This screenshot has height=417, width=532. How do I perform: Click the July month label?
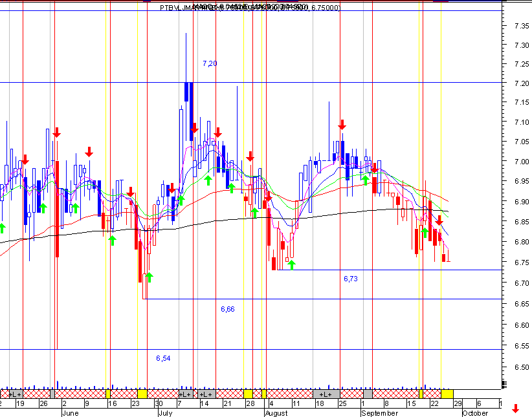(x=166, y=413)
